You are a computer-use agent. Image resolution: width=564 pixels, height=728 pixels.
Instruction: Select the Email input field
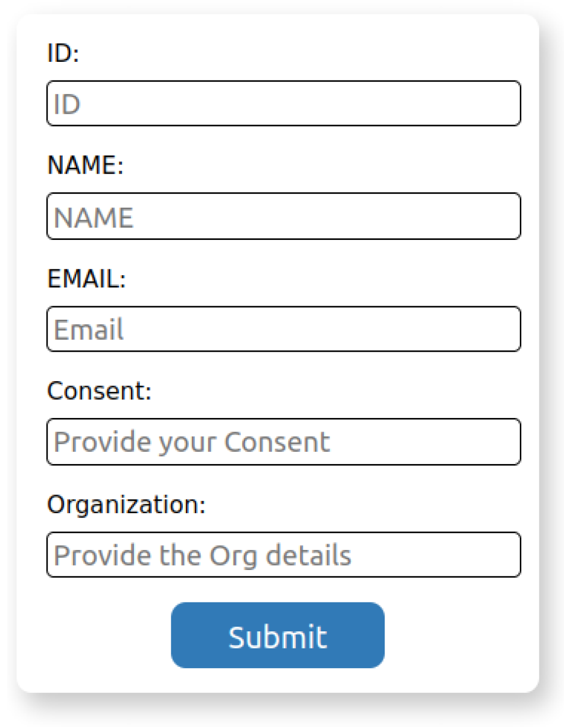[x=283, y=329]
